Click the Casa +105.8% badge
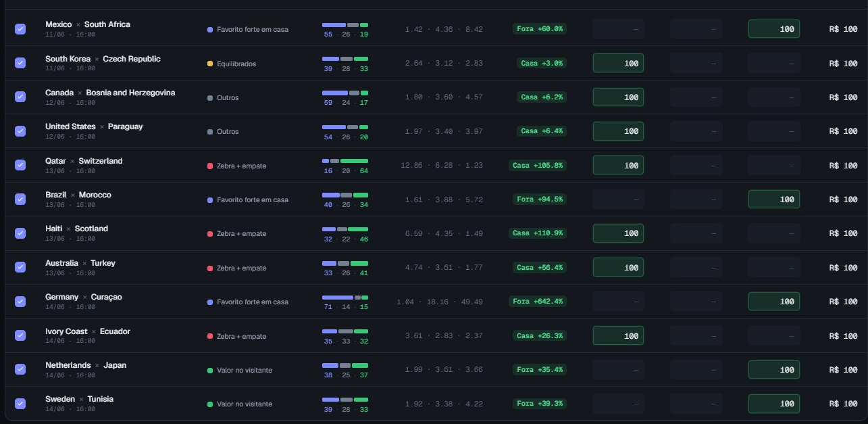Viewport: 868px width, 424px height. point(537,165)
